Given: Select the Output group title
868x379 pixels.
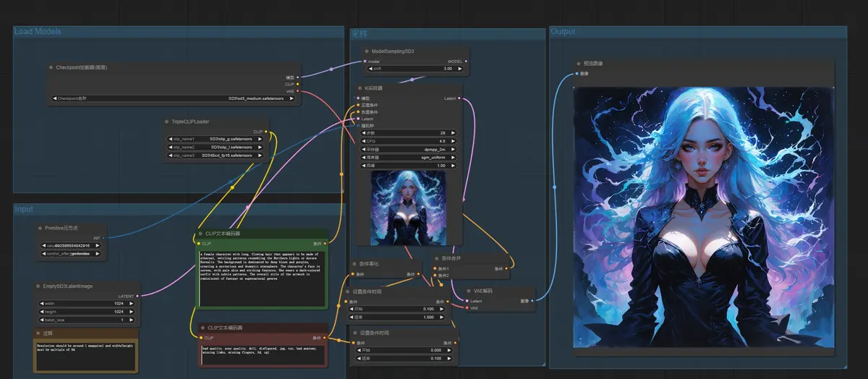Looking at the screenshot, I should 563,31.
